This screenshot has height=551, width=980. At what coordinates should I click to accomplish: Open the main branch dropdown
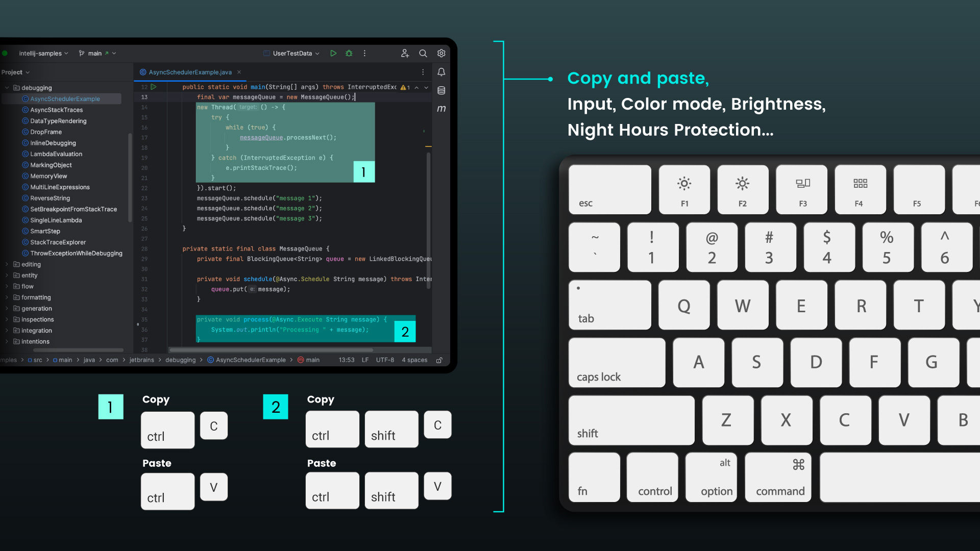[94, 53]
